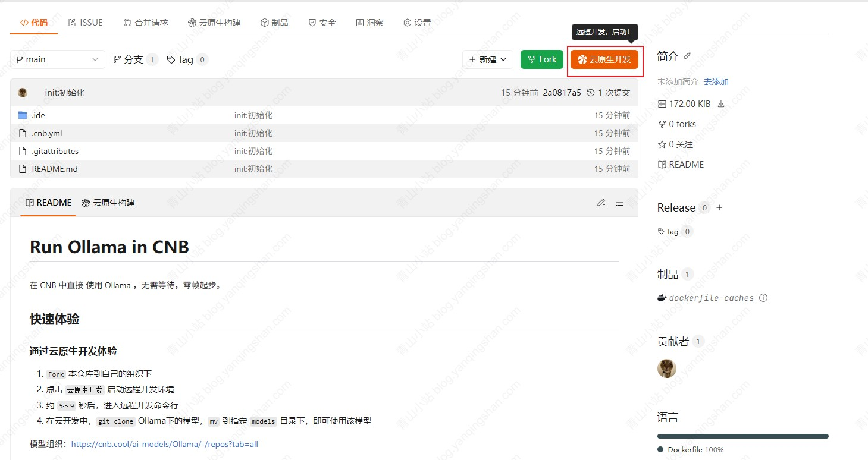Image resolution: width=868 pixels, height=460 pixels.
Task: Open the .ide folder icon
Action: (x=21, y=115)
